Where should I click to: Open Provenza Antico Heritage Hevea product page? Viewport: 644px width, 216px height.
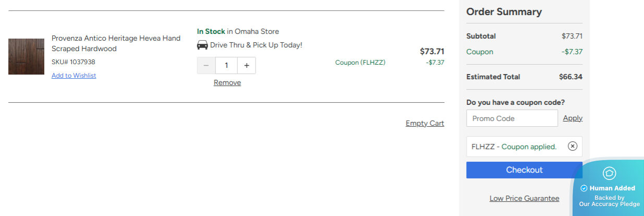coord(116,43)
